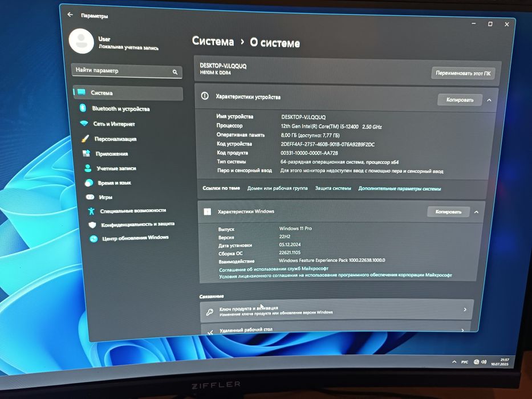The height and width of the screenshot is (399, 532).
Task: Select the 8,00 ГБ memory value
Action: [x=310, y=135]
